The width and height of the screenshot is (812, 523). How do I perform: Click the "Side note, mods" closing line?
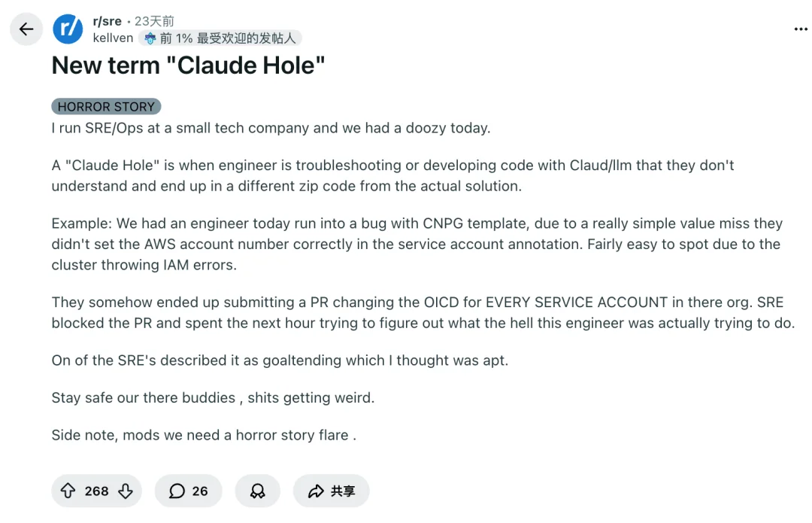click(203, 435)
